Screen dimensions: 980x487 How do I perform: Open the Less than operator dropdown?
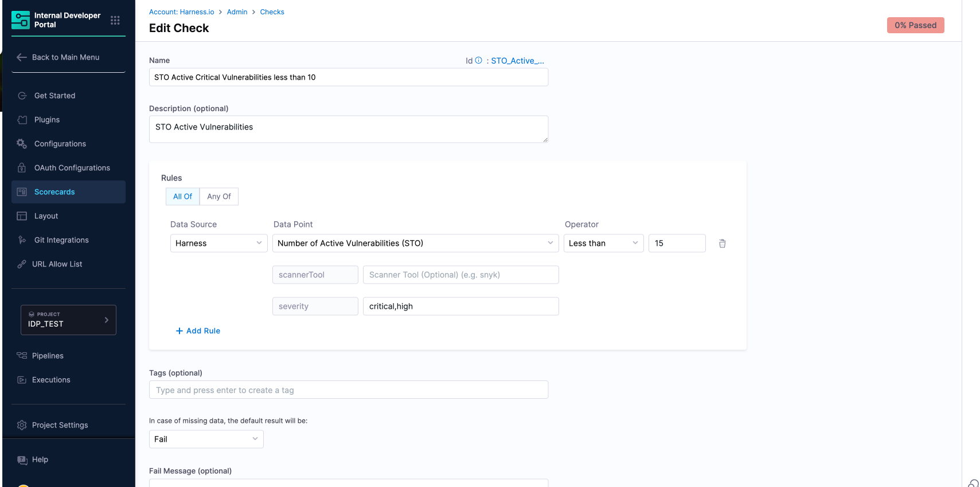603,244
